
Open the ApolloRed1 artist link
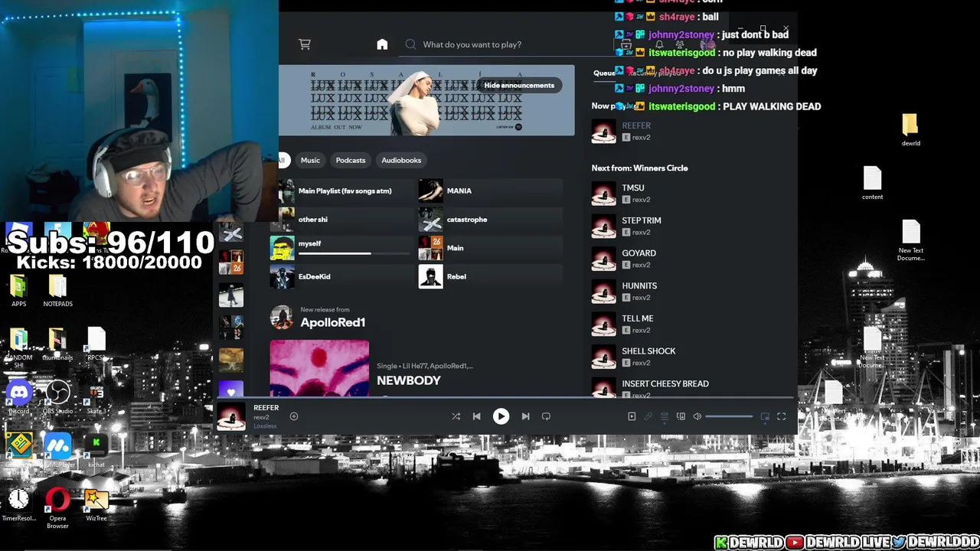[333, 322]
